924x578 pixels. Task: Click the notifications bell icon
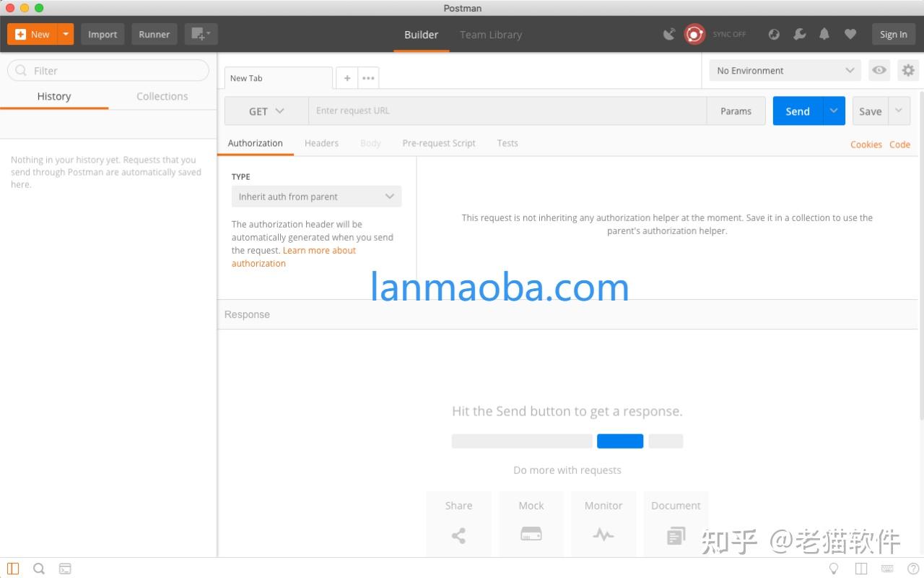point(824,34)
